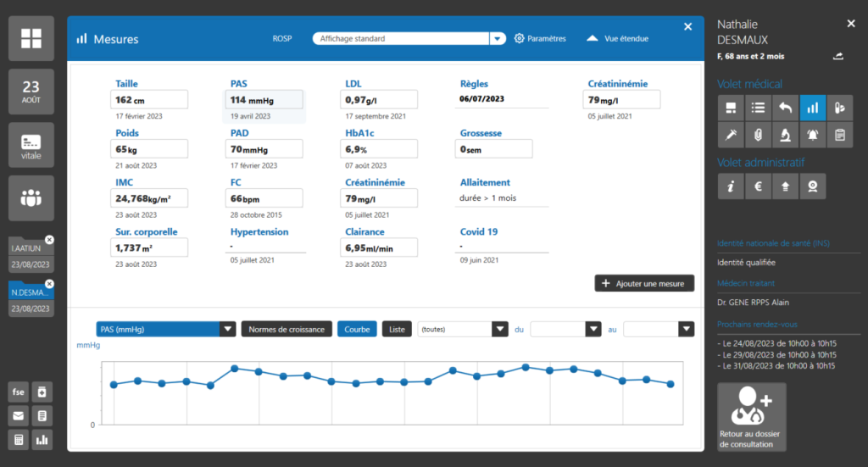Expand the Affichage standard dropdown
Viewport: 868px width, 467px height.
497,39
